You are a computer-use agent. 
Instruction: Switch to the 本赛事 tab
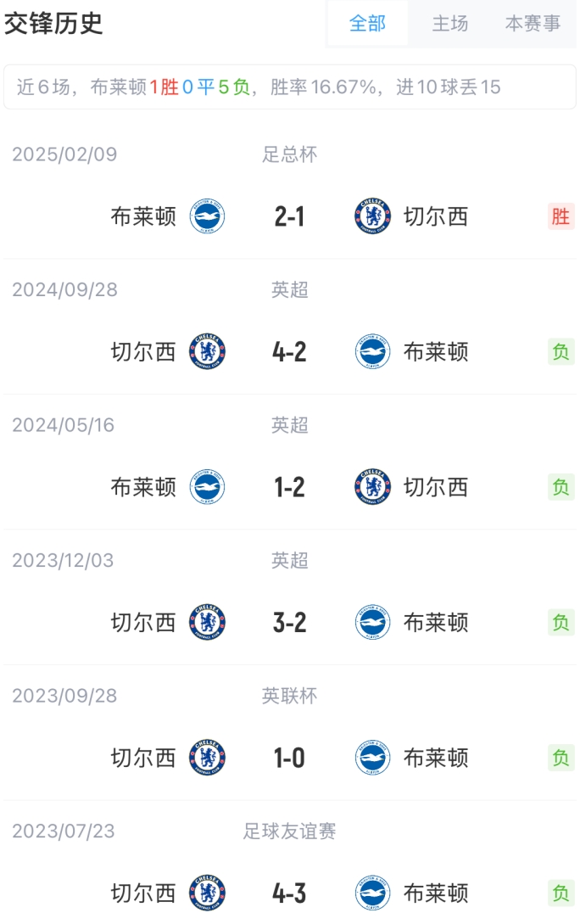[x=533, y=24]
